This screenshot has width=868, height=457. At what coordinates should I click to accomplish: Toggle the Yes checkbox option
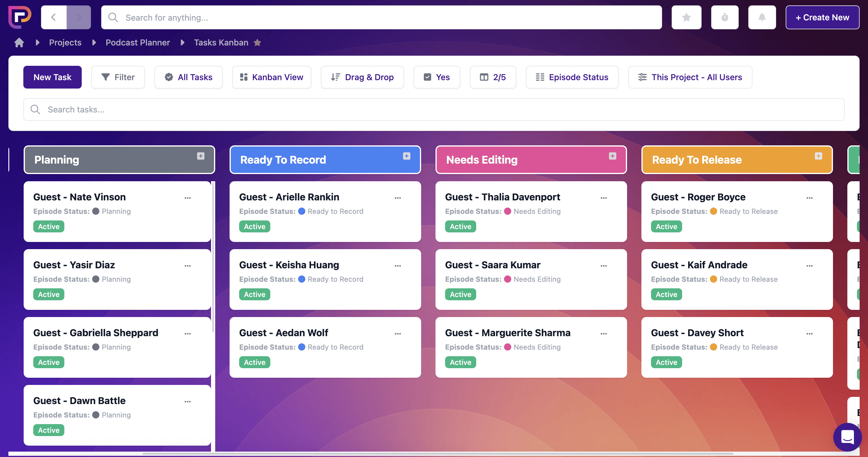coord(436,77)
